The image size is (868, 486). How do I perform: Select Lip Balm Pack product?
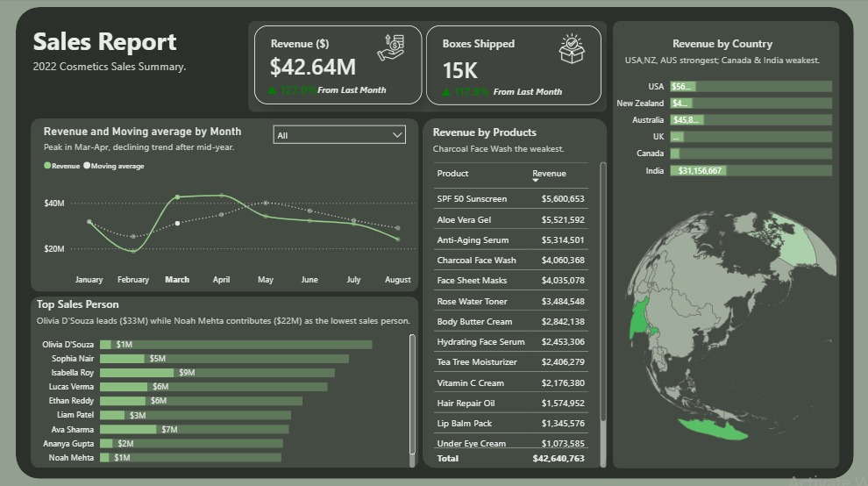[464, 424]
